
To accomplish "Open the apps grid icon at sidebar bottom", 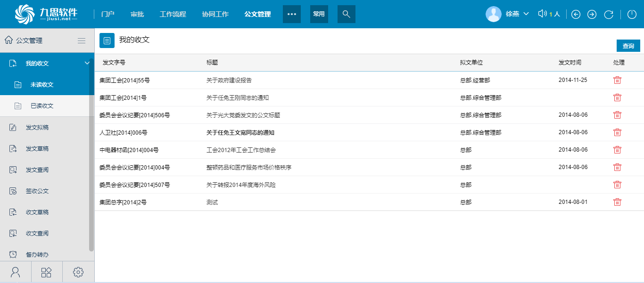I will point(47,272).
